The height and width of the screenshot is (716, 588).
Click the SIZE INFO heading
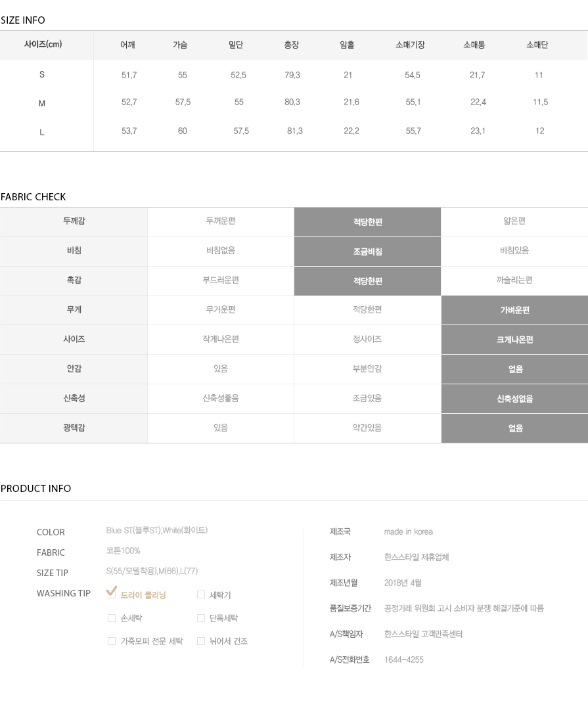click(23, 20)
